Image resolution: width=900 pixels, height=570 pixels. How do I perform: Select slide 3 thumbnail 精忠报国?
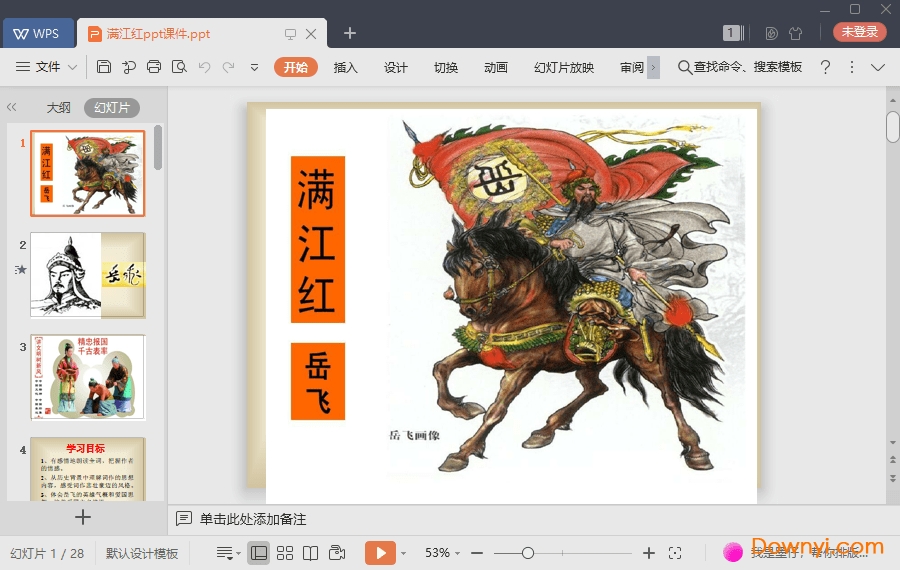88,377
